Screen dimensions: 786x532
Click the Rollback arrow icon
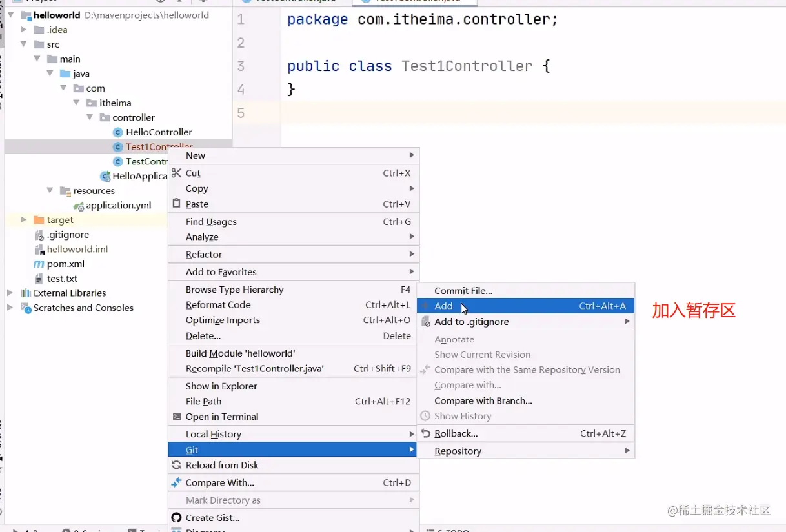tap(425, 433)
